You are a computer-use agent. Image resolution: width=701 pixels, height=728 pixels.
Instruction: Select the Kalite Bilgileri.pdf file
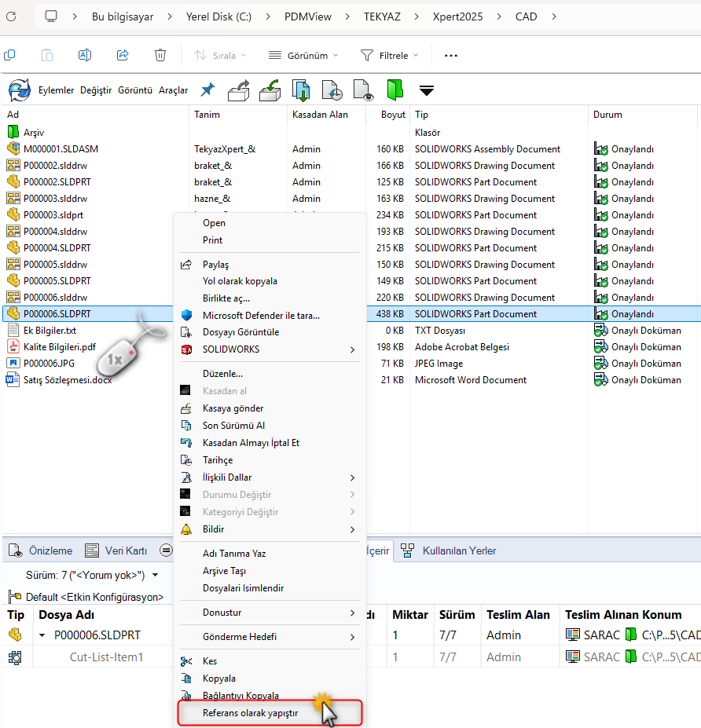59,347
